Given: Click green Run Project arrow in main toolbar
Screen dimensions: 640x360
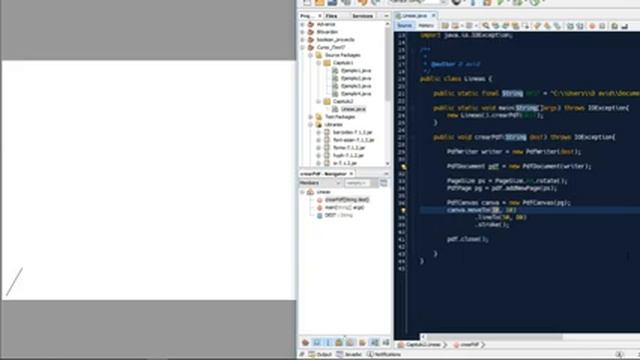Looking at the screenshot, I should (x=501, y=2).
